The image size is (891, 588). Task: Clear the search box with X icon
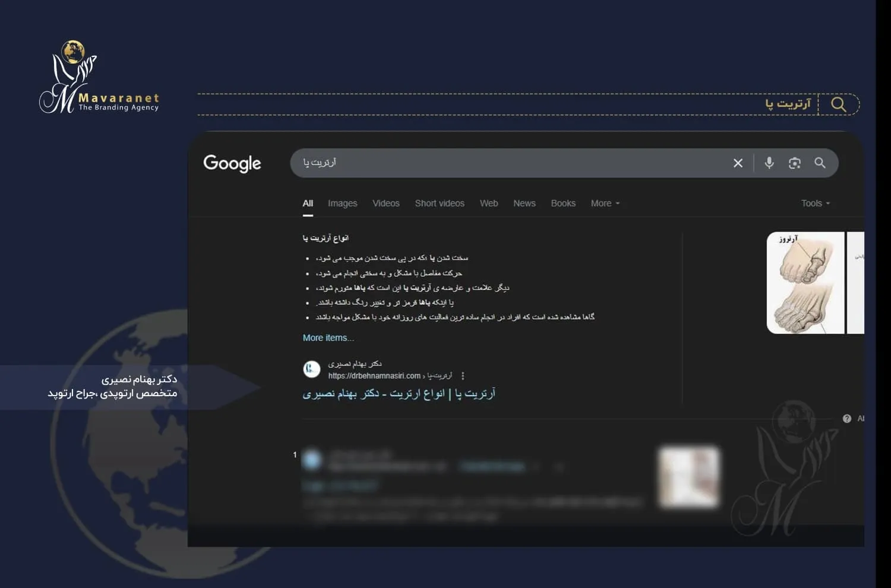738,163
